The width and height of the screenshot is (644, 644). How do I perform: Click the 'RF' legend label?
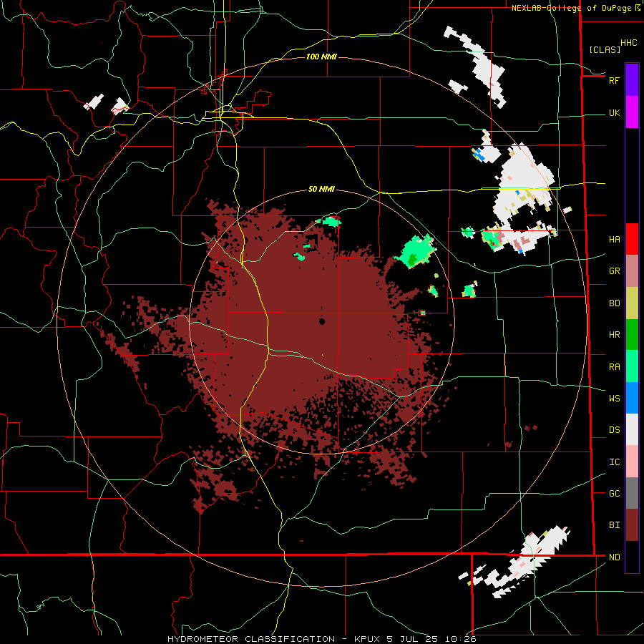614,80
